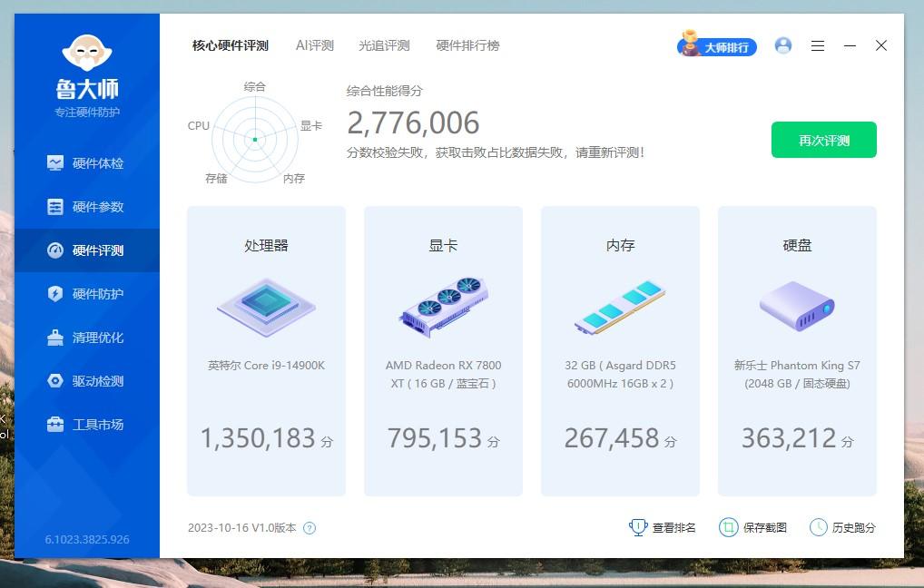The image size is (924, 588).
Task: Click the 硬盘 card title
Action: click(797, 245)
